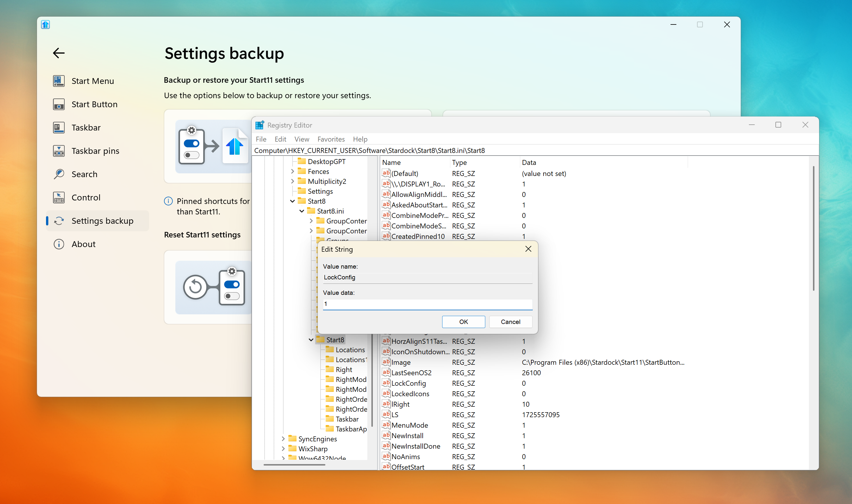Switch to the Taskbar pins section
The height and width of the screenshot is (504, 852).
[x=95, y=151]
